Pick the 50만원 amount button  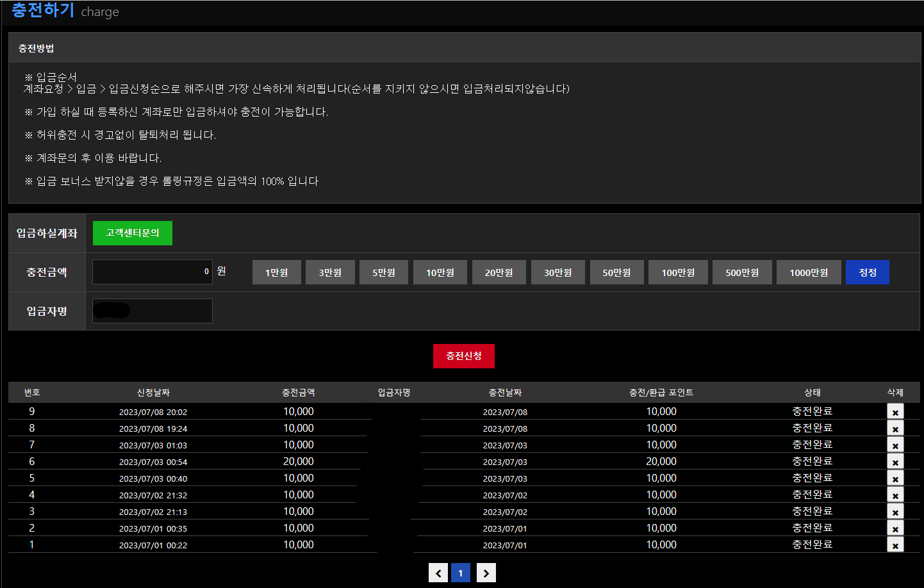[x=616, y=272]
